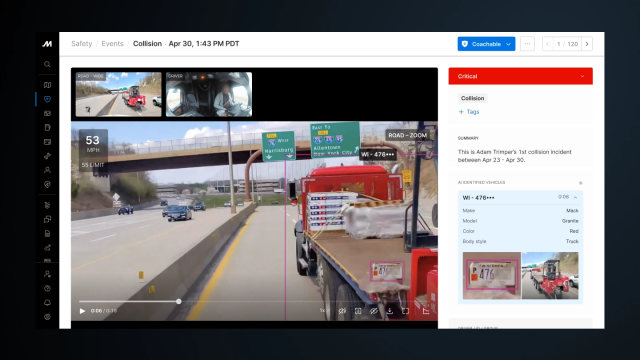Open the map view icon in the sidebar
The image size is (640, 360).
(47, 85)
